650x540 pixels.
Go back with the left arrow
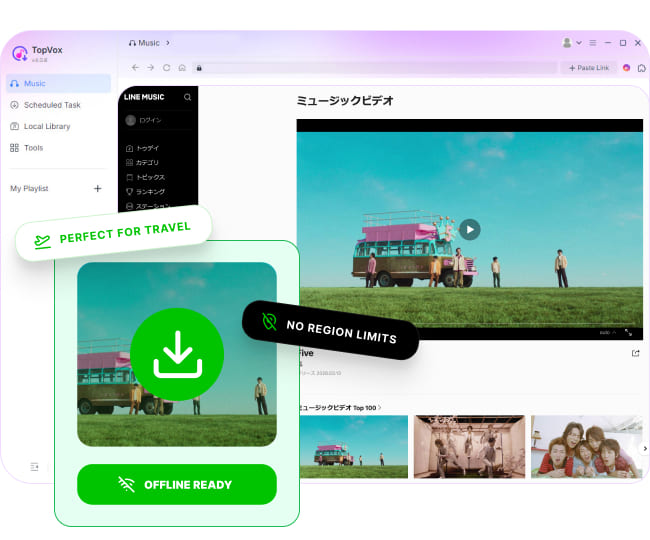[135, 68]
